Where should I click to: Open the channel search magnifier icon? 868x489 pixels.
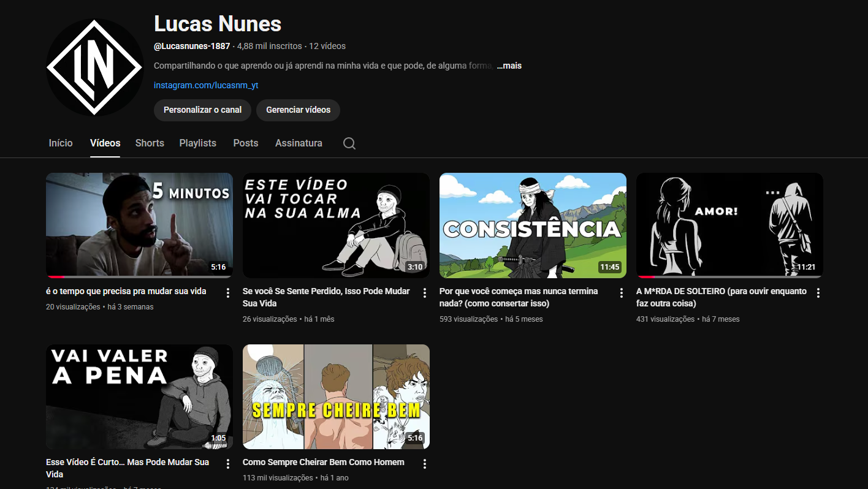pos(349,143)
